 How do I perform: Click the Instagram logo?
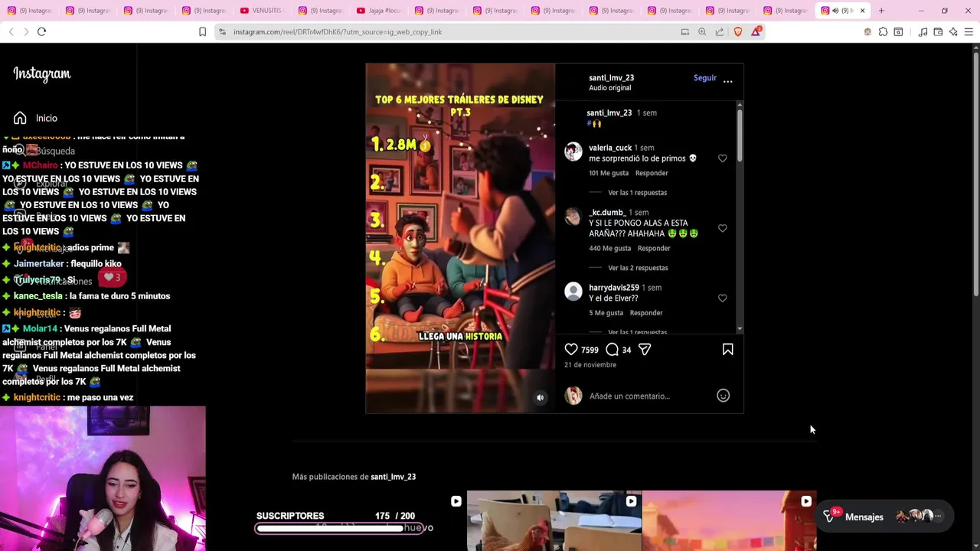[42, 73]
